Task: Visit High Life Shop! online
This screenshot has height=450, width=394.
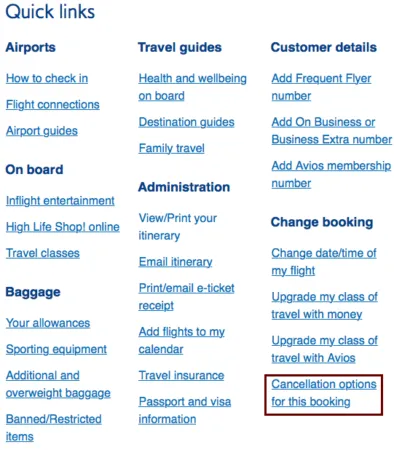Action: [63, 227]
